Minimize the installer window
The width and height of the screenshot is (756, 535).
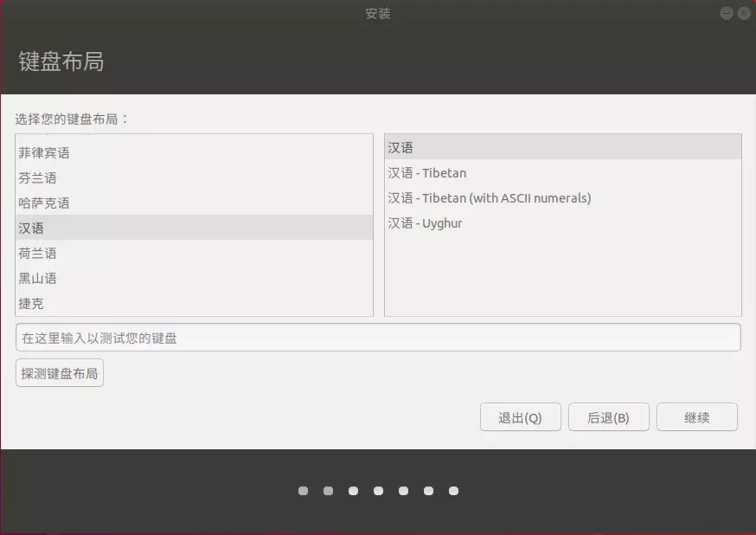pyautogui.click(x=726, y=13)
